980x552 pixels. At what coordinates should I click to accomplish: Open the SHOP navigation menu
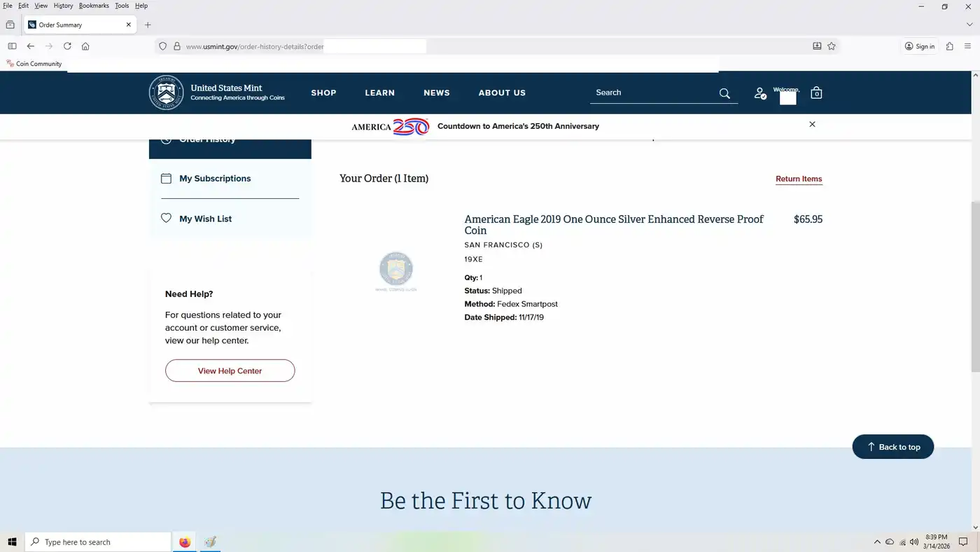coord(323,93)
